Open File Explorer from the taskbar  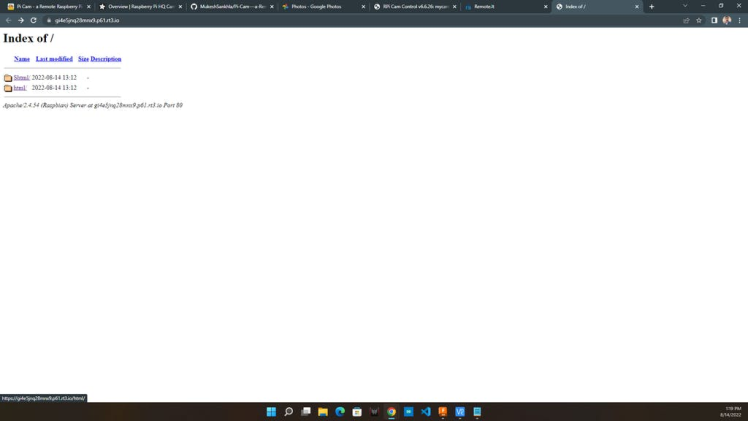click(x=322, y=411)
